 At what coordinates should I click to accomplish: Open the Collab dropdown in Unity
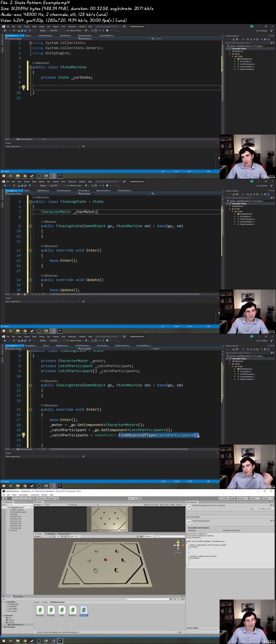coord(224,498)
